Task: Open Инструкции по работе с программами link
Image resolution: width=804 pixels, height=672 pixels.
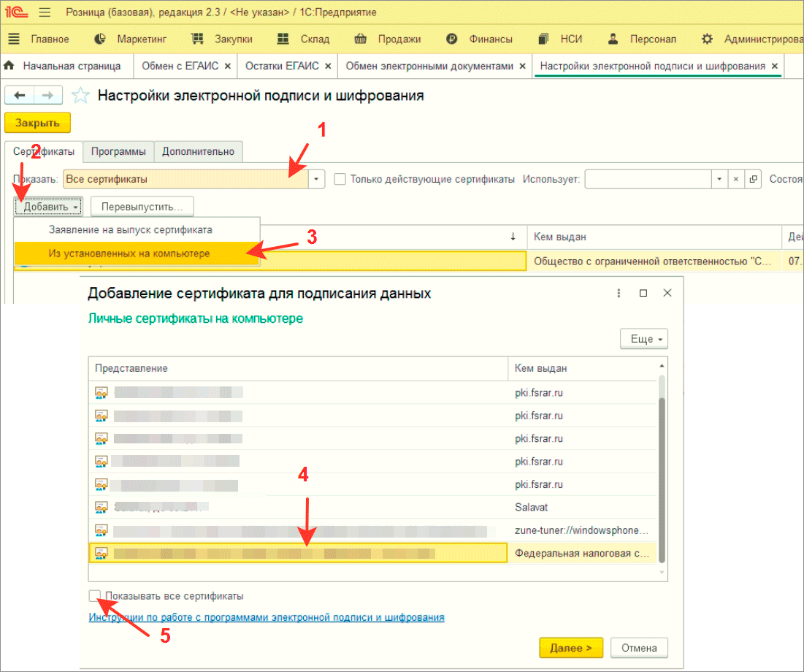Action: 266,618
